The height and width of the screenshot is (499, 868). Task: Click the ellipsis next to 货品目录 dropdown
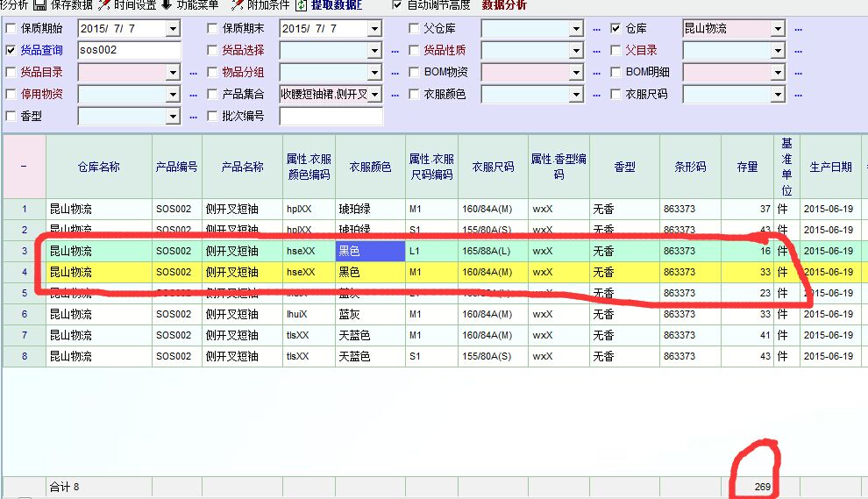point(193,73)
